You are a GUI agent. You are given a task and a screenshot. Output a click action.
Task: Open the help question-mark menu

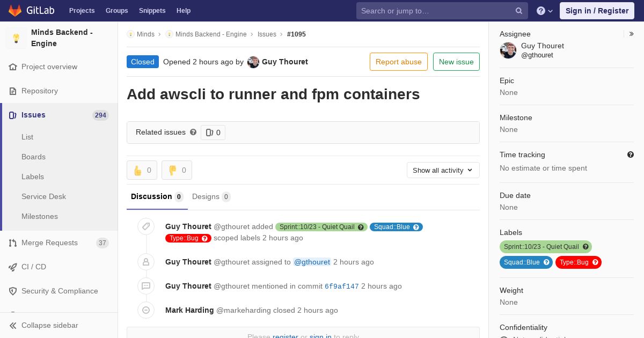(x=545, y=11)
